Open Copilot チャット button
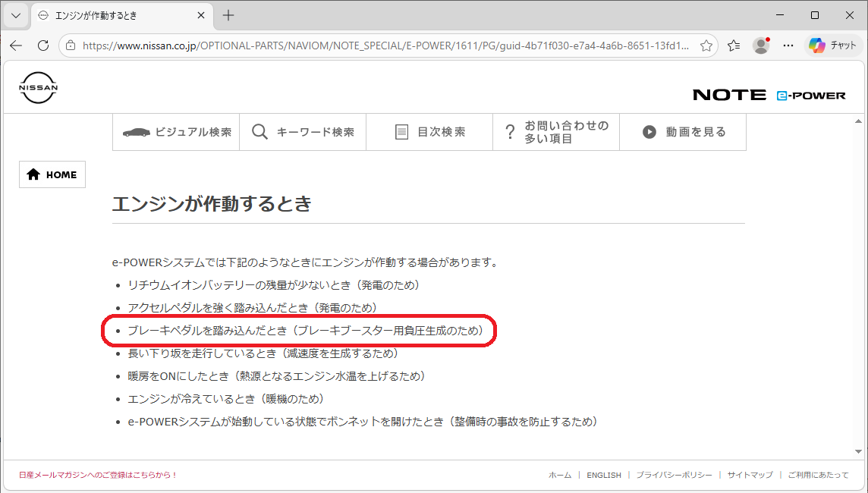Image resolution: width=868 pixels, height=493 pixels. coord(833,46)
